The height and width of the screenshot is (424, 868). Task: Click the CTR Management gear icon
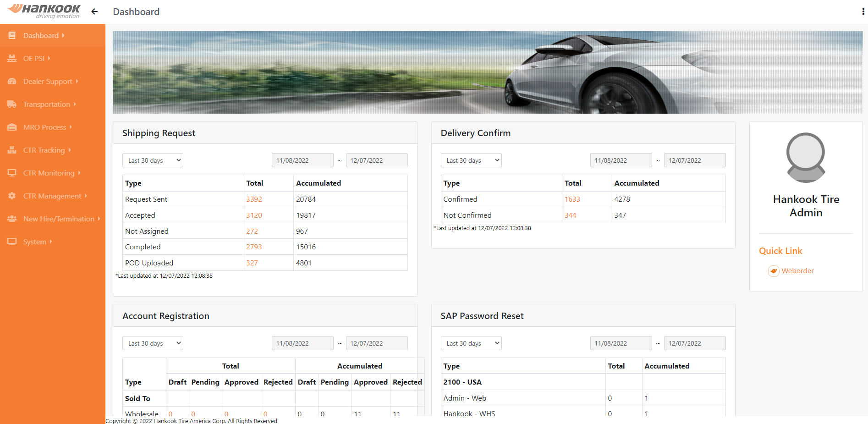[x=12, y=196]
